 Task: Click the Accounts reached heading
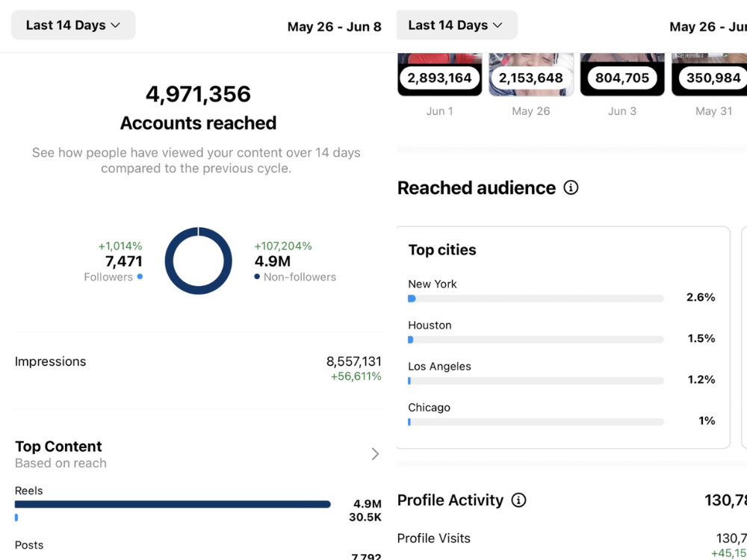[198, 123]
